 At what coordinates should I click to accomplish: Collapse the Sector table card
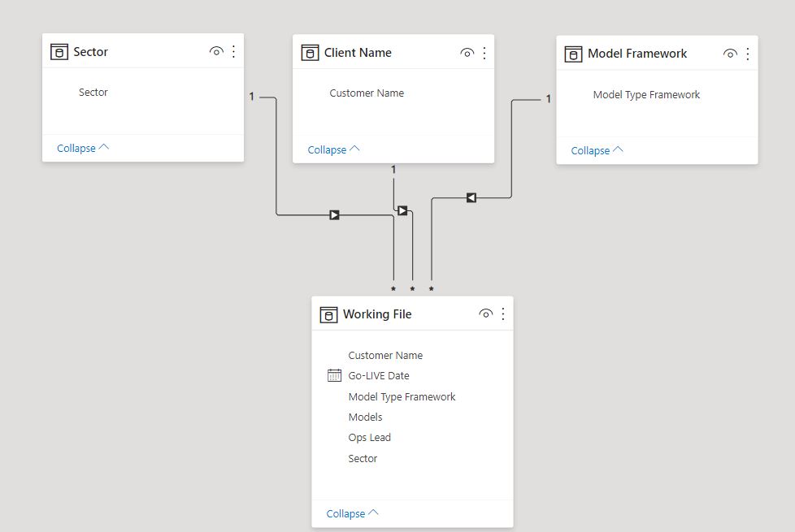pyautogui.click(x=83, y=148)
